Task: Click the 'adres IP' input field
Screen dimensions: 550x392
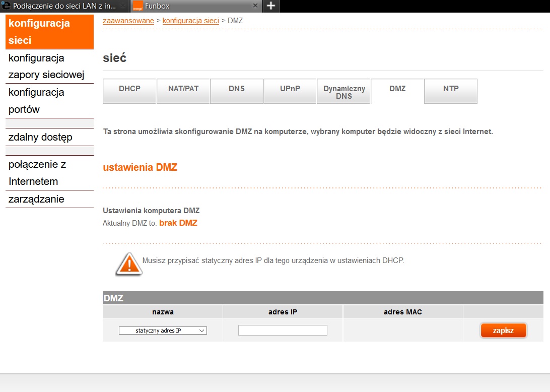Action: coord(283,330)
